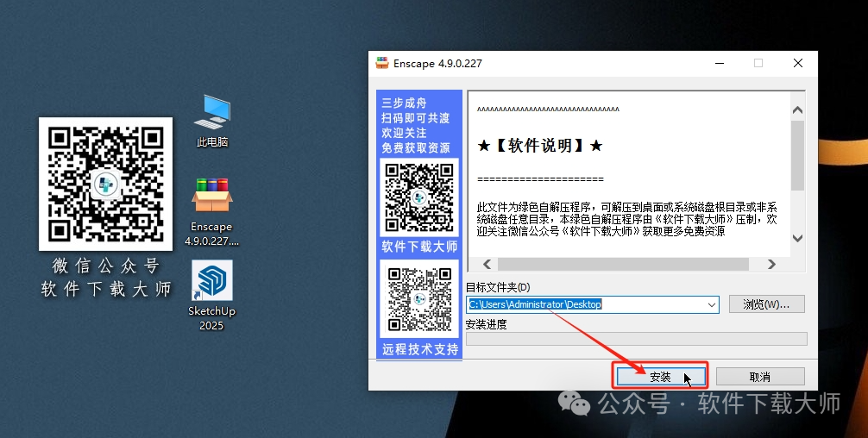Click the 安装 install button
This screenshot has width=868, height=438.
click(x=660, y=377)
